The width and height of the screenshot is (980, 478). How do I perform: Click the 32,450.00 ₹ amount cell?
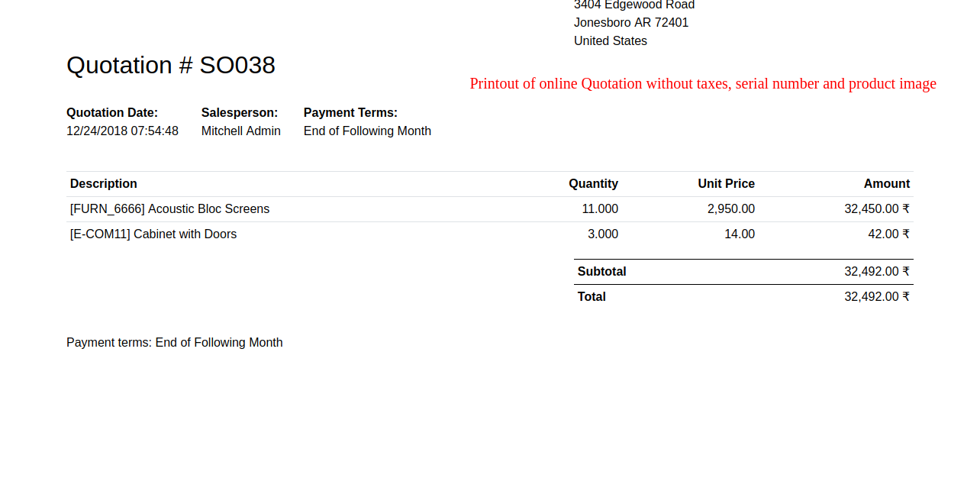[877, 209]
